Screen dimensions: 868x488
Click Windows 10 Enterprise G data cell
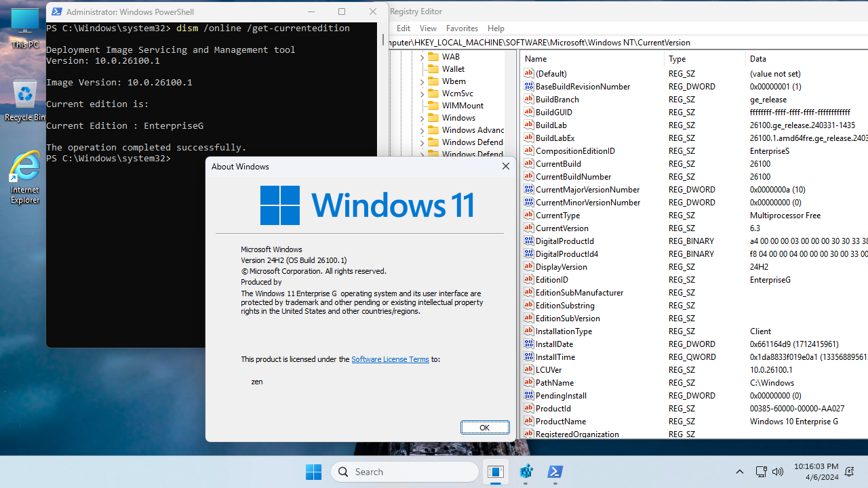(x=793, y=421)
